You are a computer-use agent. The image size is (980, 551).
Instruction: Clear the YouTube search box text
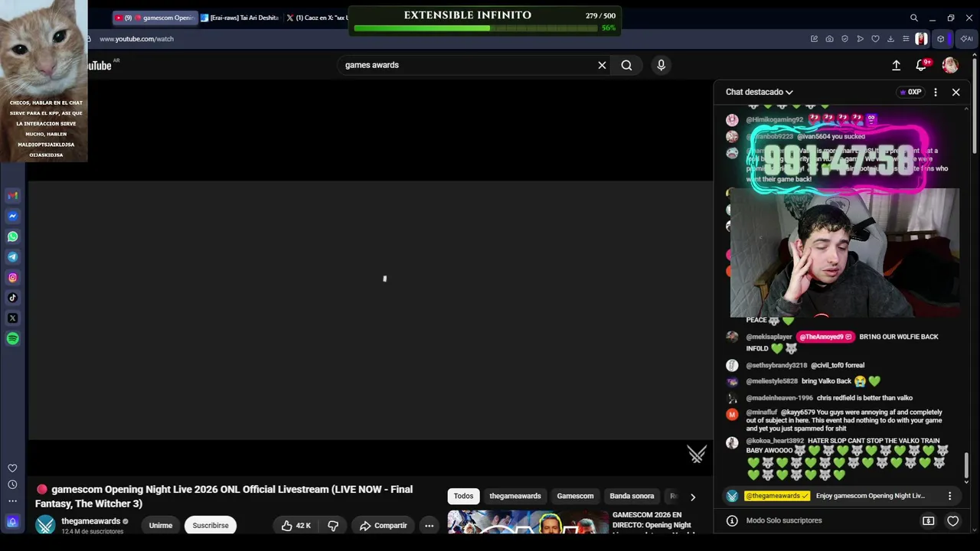tap(602, 65)
